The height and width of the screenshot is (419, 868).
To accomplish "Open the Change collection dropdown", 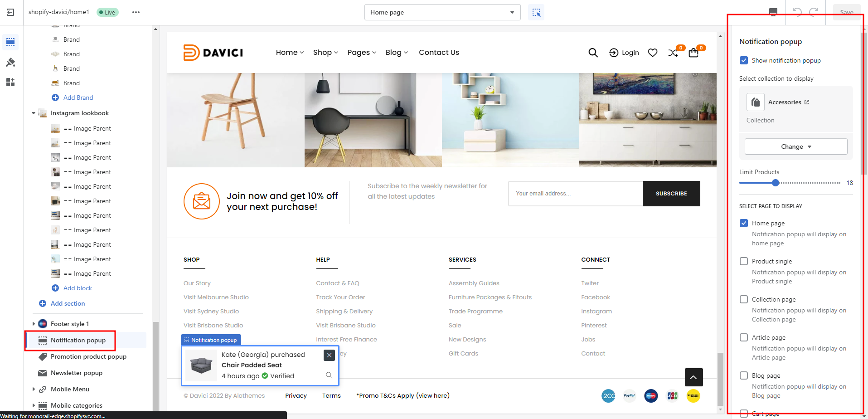I will 796,146.
